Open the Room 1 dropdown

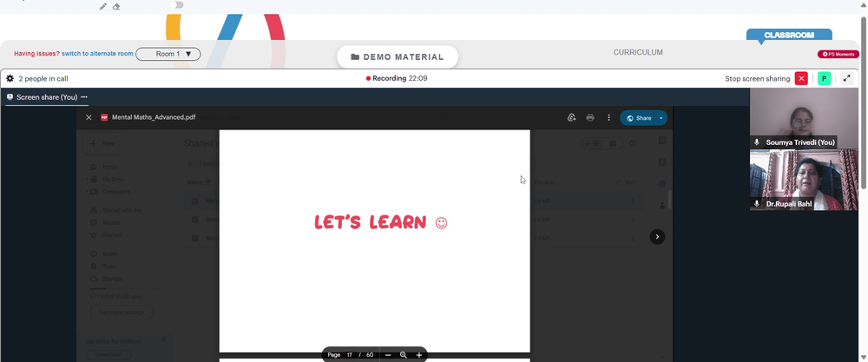168,54
